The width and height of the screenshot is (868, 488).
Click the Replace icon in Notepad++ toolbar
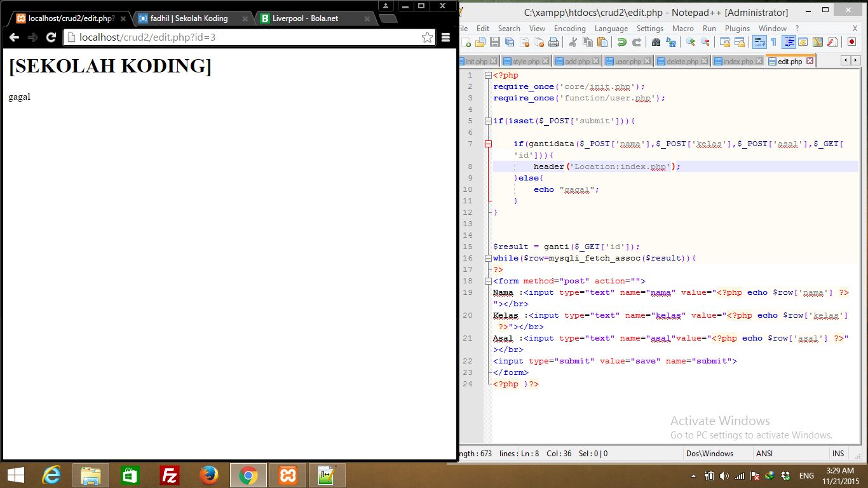coord(671,42)
